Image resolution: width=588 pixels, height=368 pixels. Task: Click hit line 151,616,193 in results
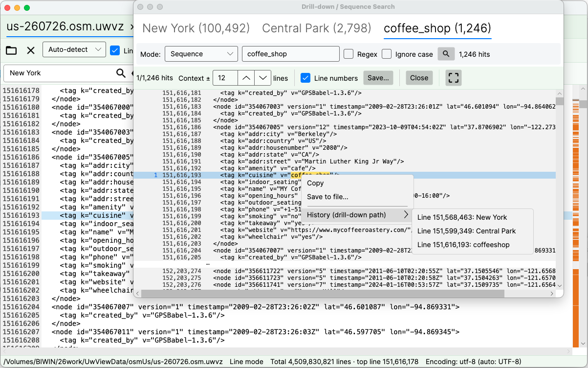344,175
